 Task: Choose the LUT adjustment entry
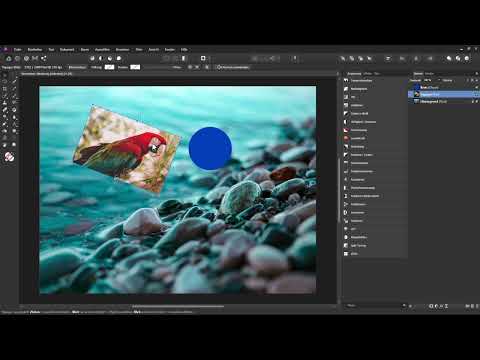[x=375, y=229]
